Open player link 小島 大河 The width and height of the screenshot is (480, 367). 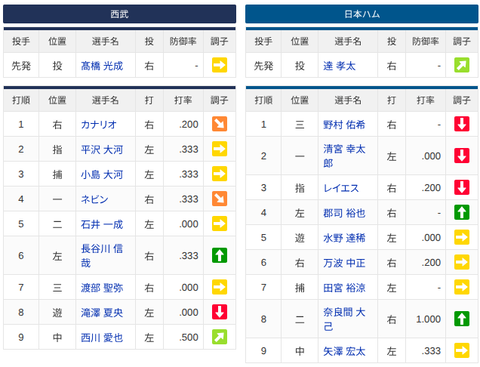coord(102,175)
